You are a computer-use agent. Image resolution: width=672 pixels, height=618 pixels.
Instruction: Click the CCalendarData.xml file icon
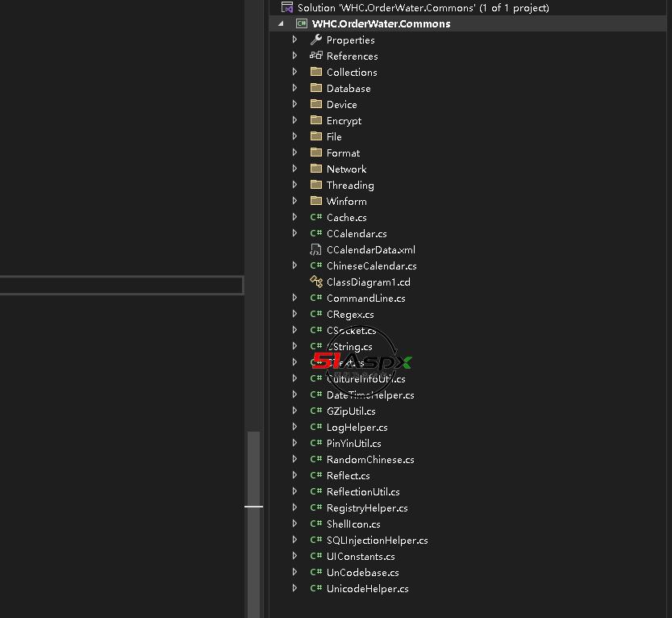point(316,249)
